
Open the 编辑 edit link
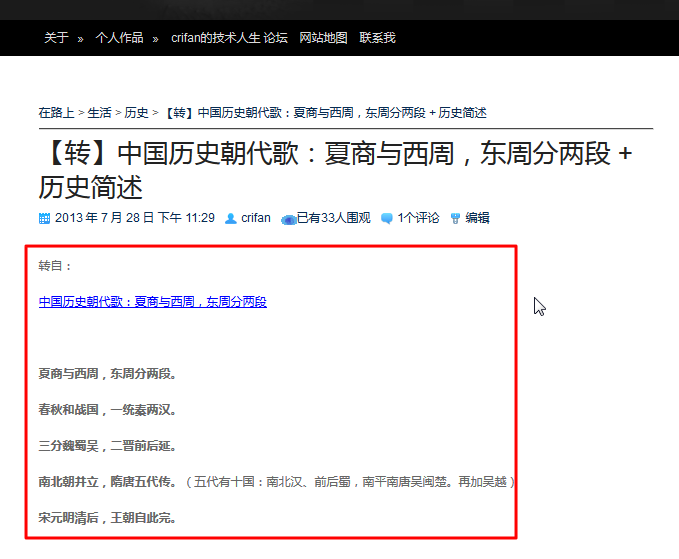point(477,218)
